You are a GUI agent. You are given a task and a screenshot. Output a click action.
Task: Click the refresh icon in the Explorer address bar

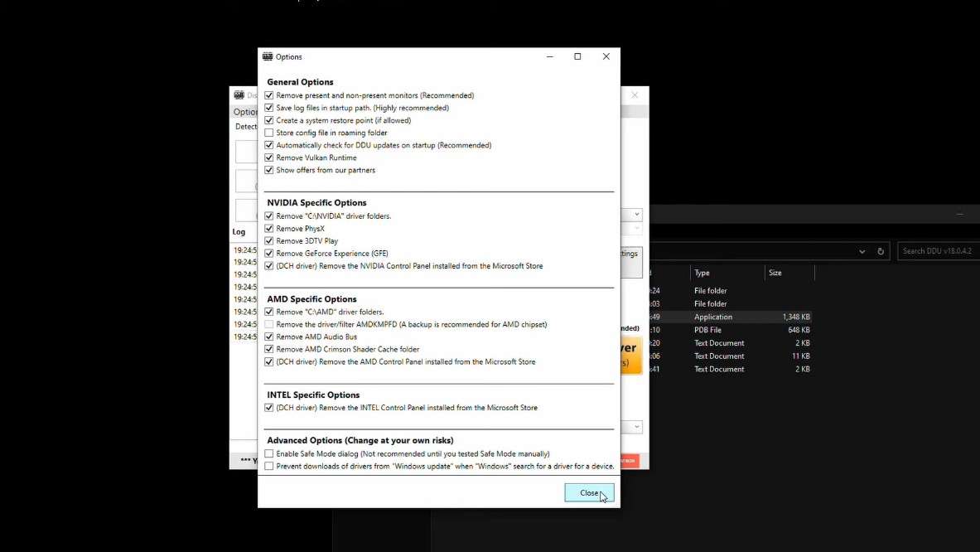click(x=880, y=251)
